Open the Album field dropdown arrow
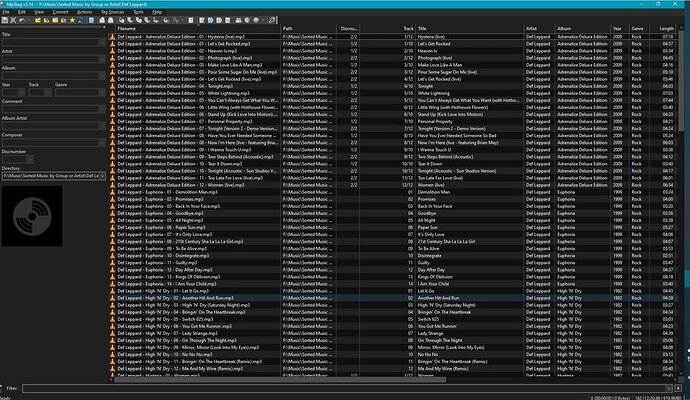The image size is (690, 400). (x=102, y=76)
